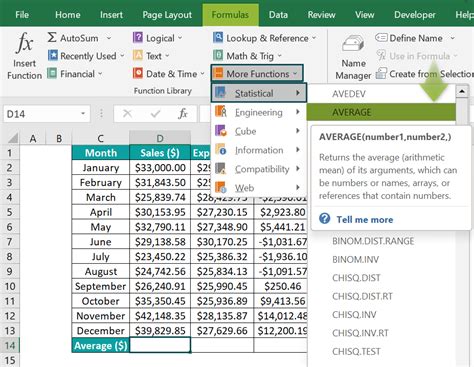Click the AutoSum sigma icon
This screenshot has height=367, width=474.
point(52,38)
